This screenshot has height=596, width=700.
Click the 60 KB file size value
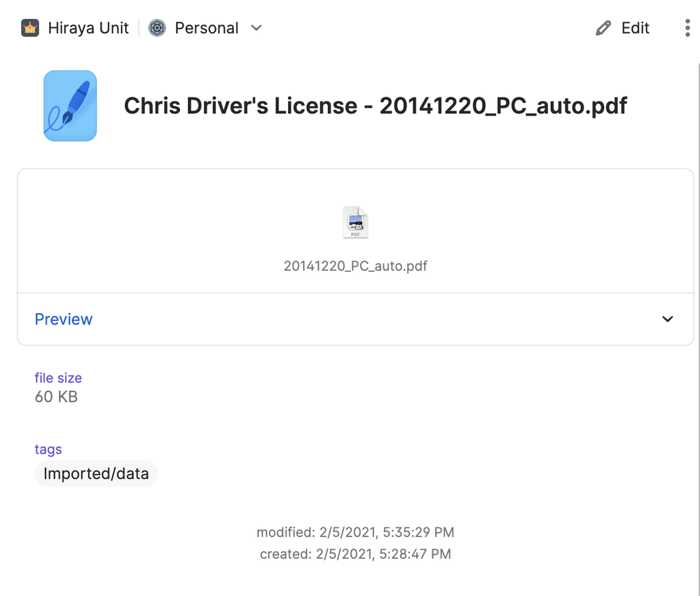(x=56, y=397)
